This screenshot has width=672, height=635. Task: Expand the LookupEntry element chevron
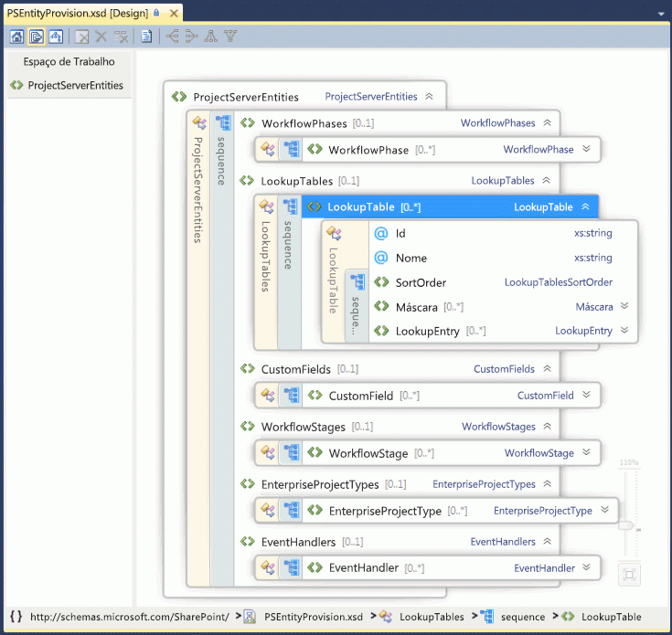(x=624, y=331)
